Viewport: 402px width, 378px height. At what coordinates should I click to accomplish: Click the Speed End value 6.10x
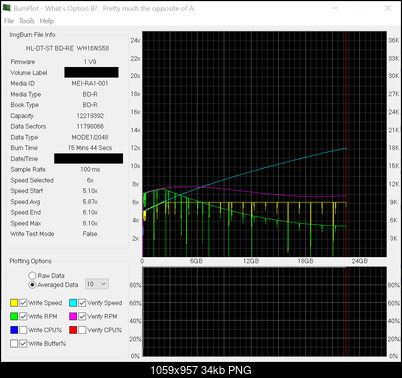[x=90, y=212]
